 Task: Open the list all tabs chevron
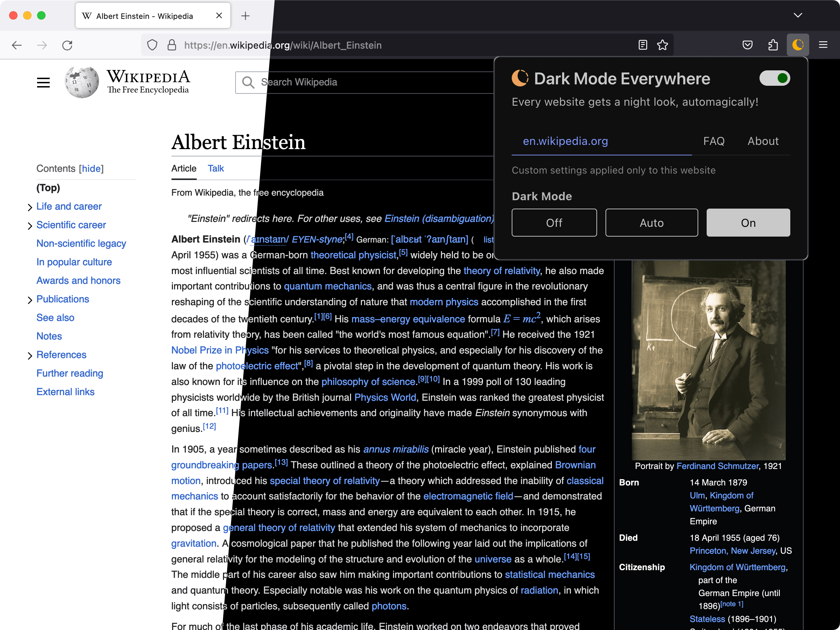click(x=798, y=15)
